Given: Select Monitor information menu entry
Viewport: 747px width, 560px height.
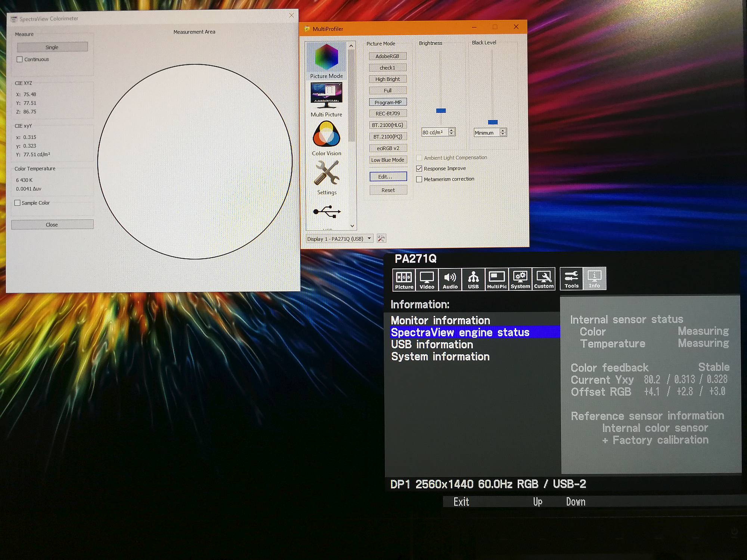Looking at the screenshot, I should tap(440, 320).
